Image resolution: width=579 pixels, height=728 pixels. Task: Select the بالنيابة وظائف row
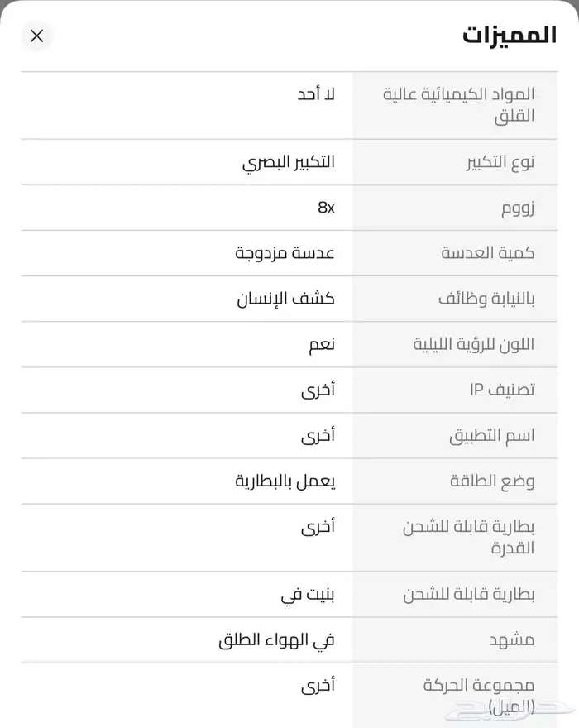tap(477, 299)
